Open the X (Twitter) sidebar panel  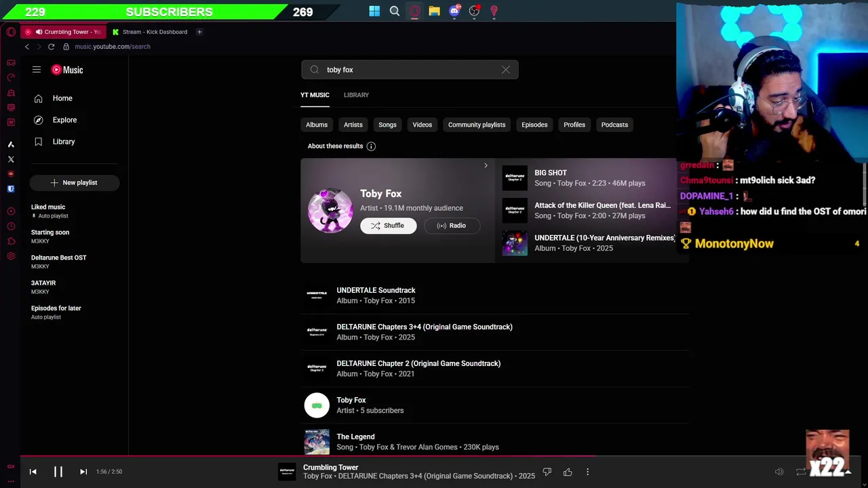11,159
